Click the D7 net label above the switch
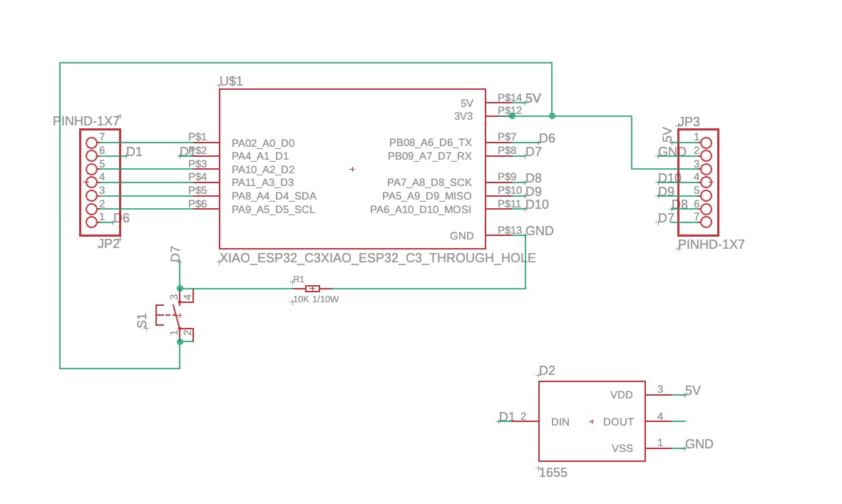This screenshot has width=842, height=504. tap(175, 254)
